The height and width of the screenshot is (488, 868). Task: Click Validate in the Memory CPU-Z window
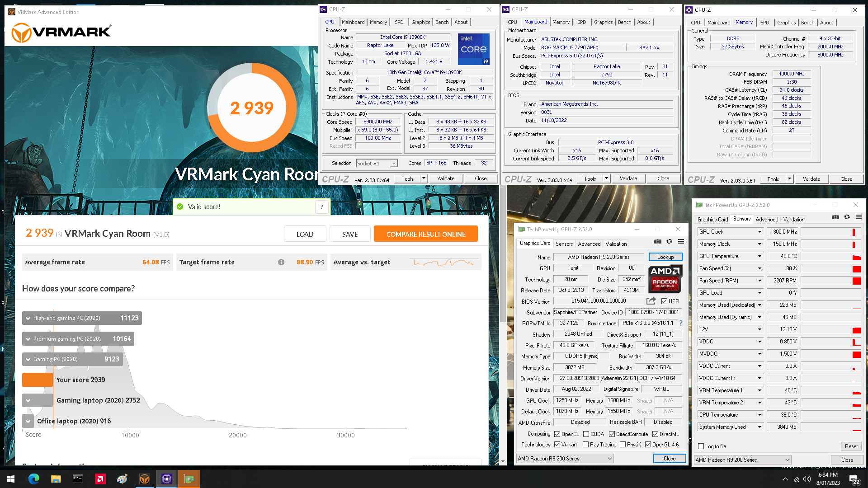click(811, 179)
